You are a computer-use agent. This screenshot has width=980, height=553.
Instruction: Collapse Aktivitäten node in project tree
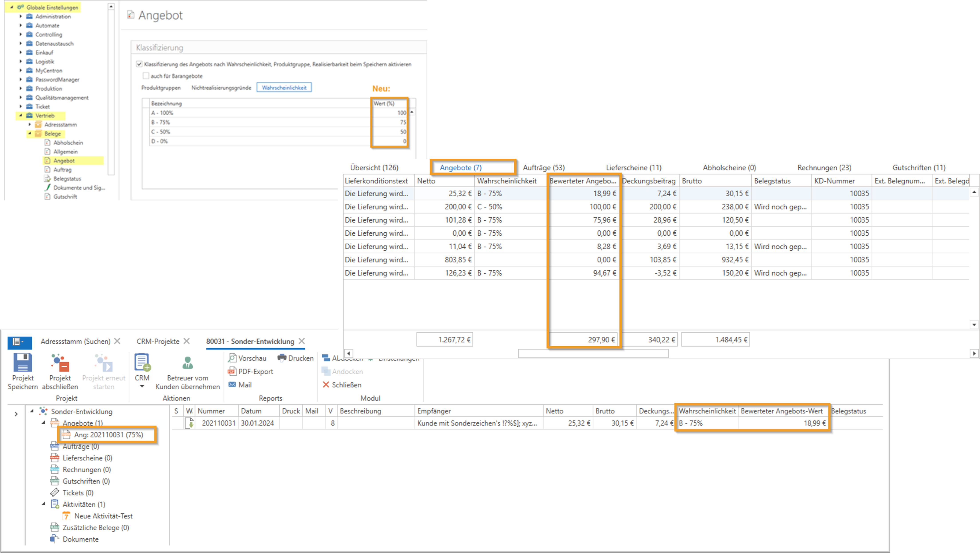tap(43, 504)
